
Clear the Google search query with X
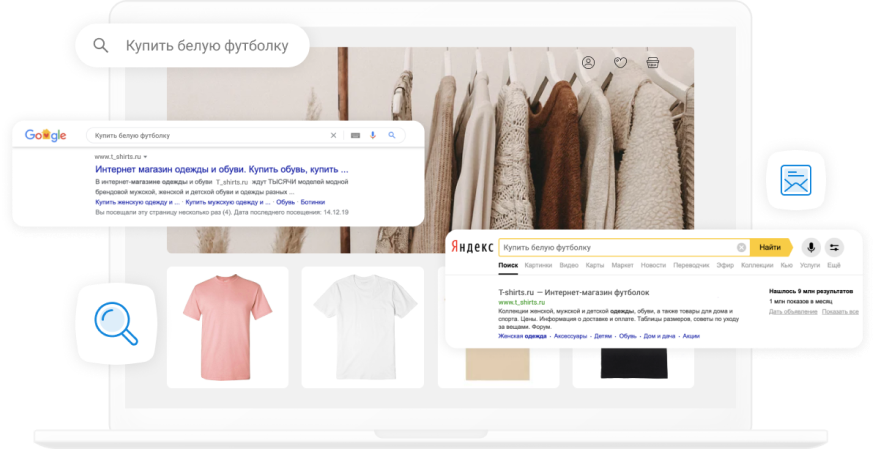334,135
